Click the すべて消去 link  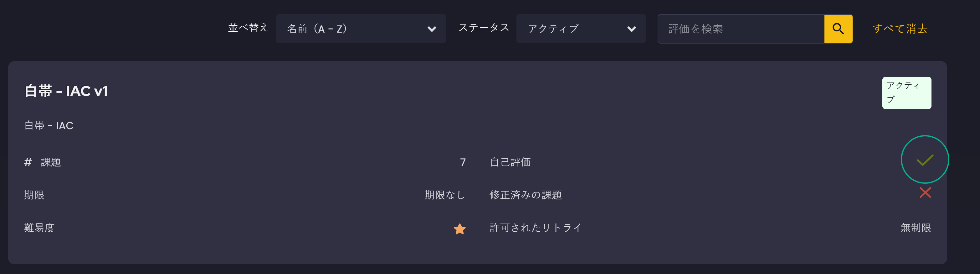tap(900, 29)
